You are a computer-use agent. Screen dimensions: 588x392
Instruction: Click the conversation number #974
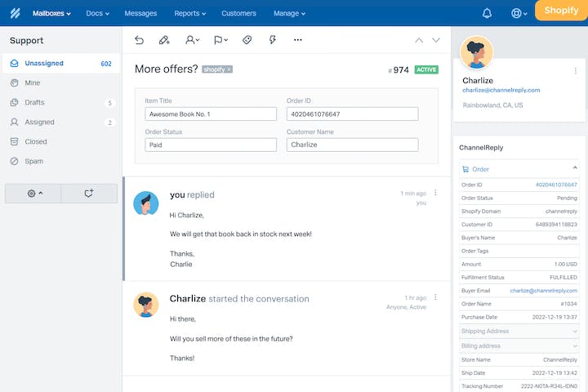399,70
